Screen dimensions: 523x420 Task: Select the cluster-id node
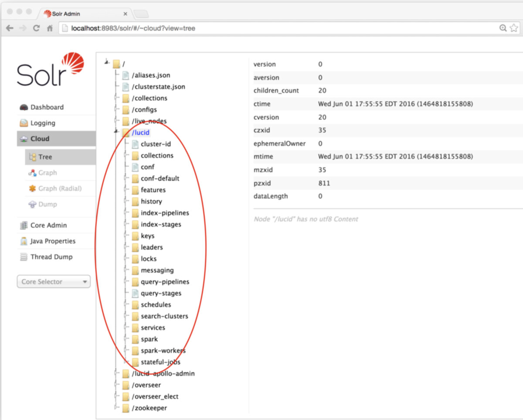pos(156,144)
